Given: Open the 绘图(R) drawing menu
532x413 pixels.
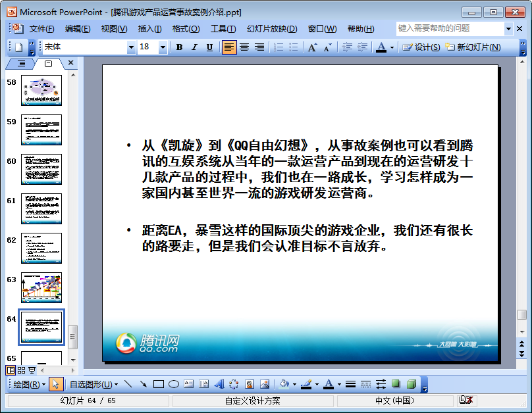Looking at the screenshot, I should click(29, 384).
